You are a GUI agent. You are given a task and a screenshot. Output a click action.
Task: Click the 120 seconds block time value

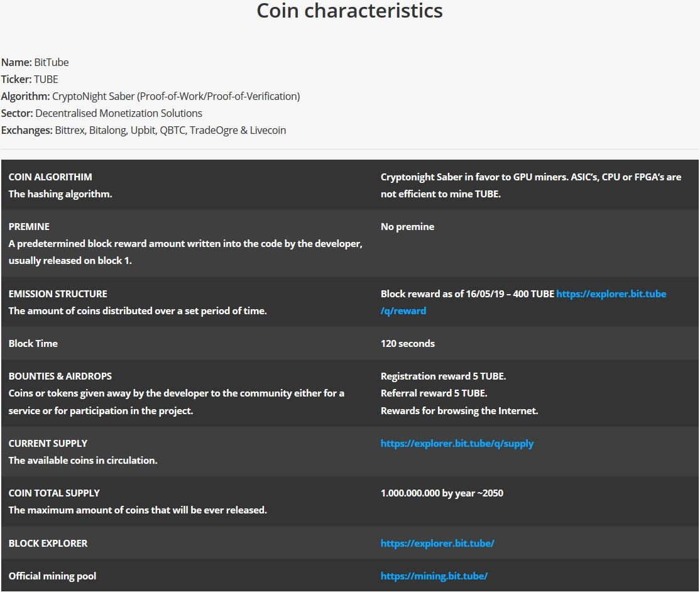pos(407,343)
